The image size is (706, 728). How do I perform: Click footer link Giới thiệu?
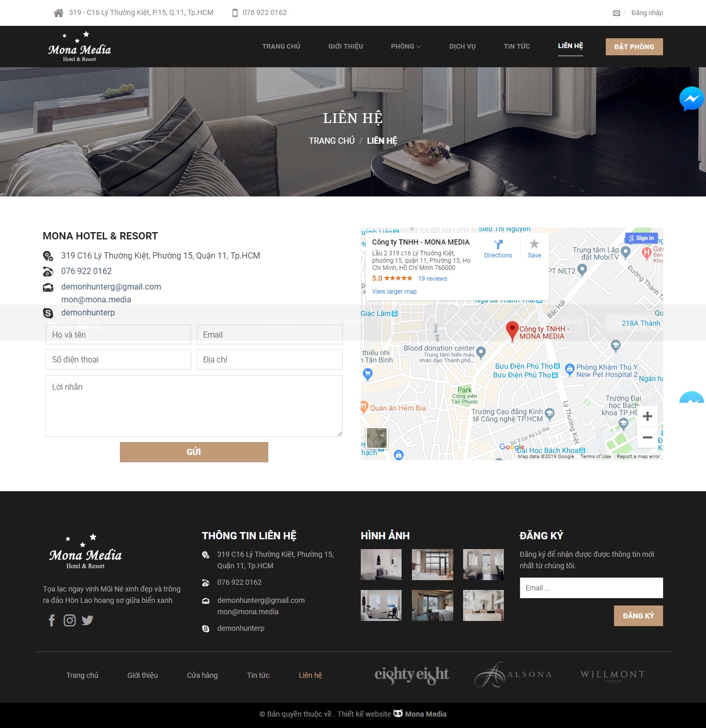click(x=143, y=675)
